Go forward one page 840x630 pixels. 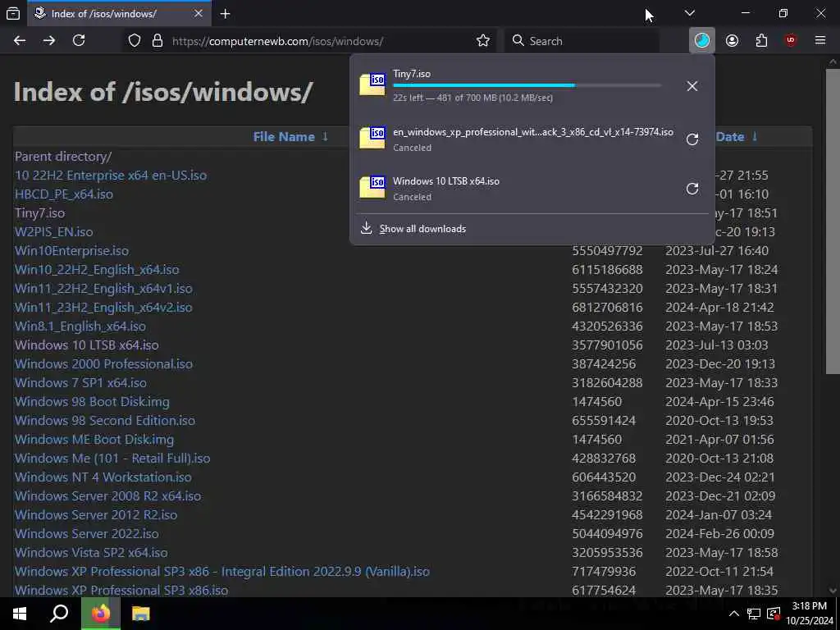click(x=48, y=41)
